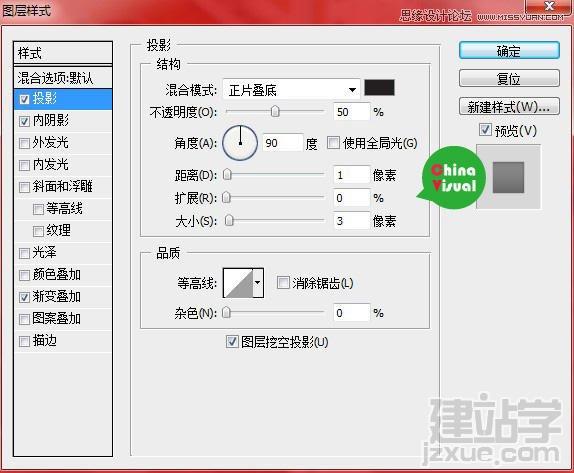This screenshot has height=473, width=574.
Task: Click the 大小 size slider handle
Action: pyautogui.click(x=229, y=220)
